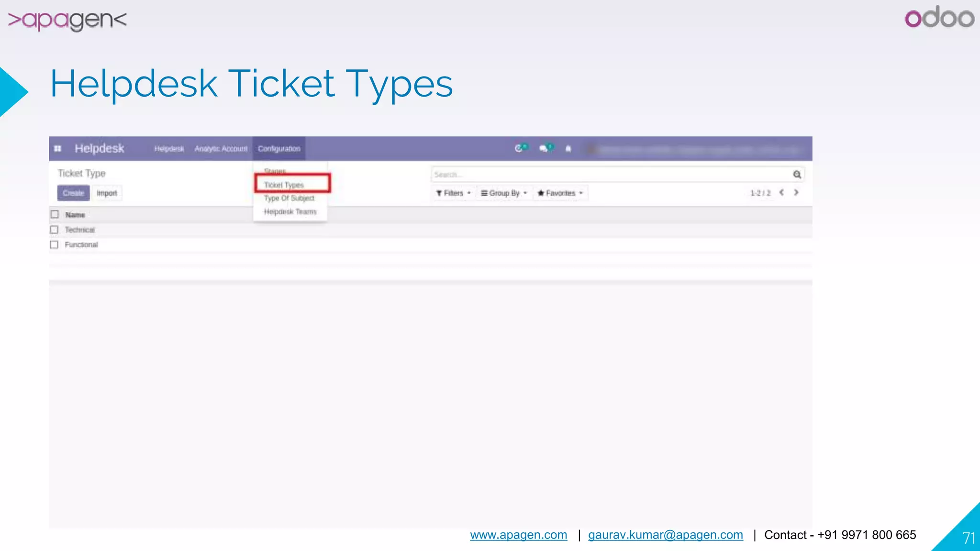This screenshot has height=551, width=980.
Task: Open the activities clock icon
Action: coord(519,148)
